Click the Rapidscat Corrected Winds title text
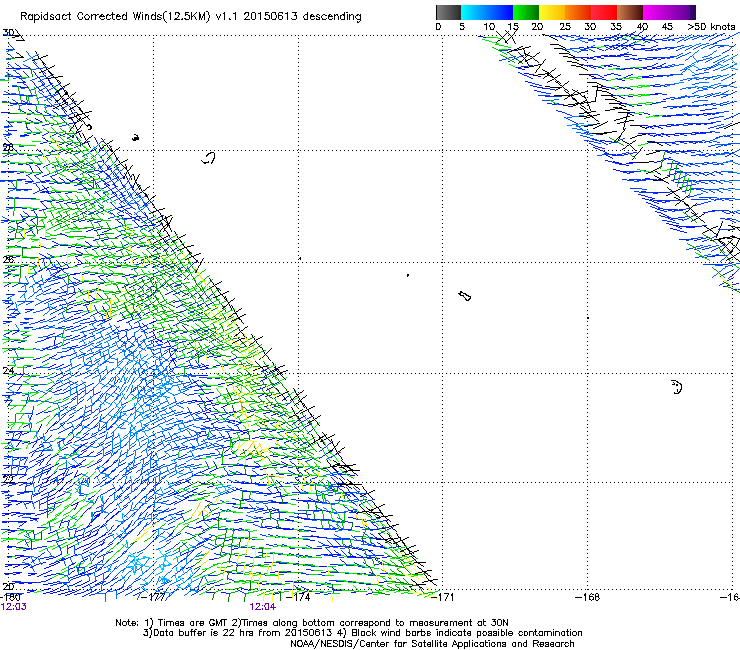Screen dimensions: 740x650 coord(191,17)
